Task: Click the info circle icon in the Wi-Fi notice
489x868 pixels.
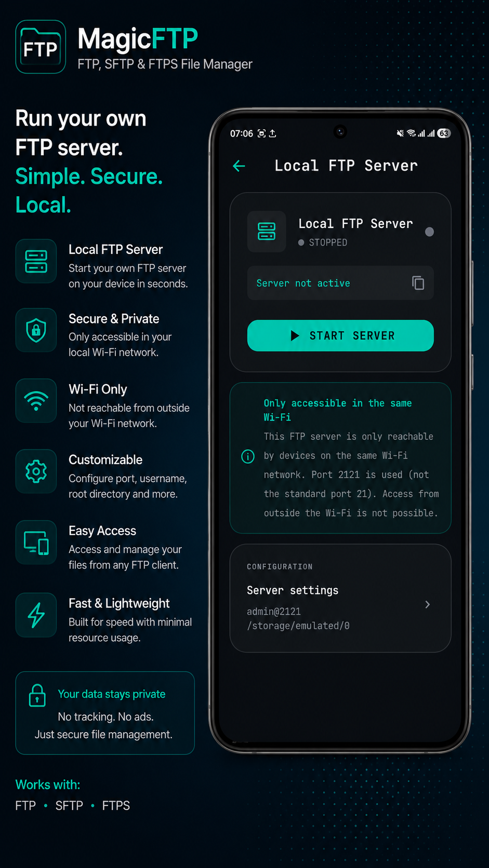Action: tap(248, 456)
